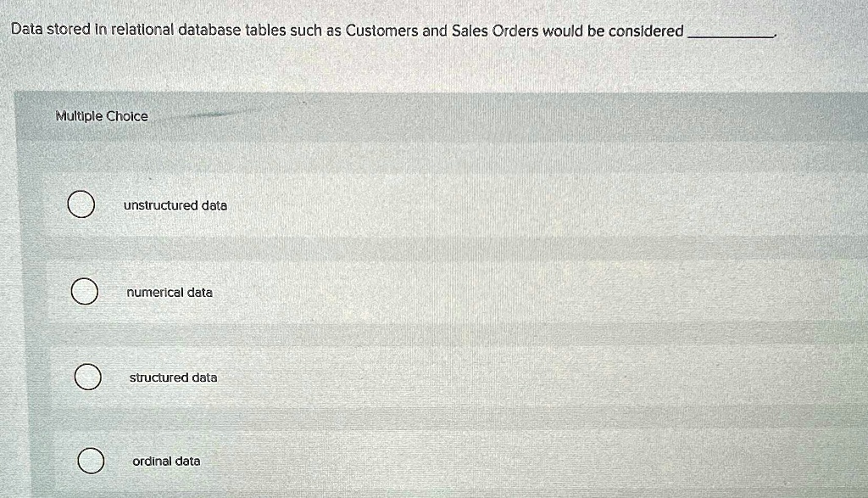868x498 pixels.
Task: Select the 'unstructured data' radio button
Action: click(x=81, y=206)
